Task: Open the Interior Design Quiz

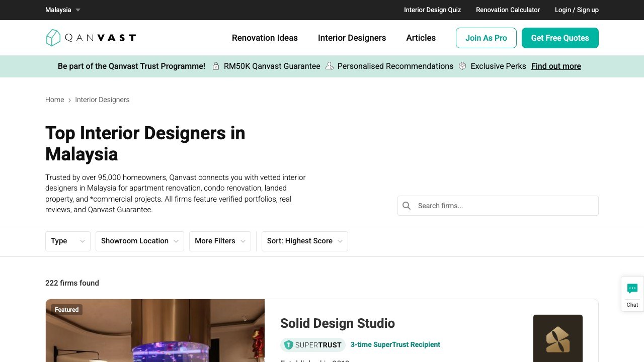Action: click(433, 10)
